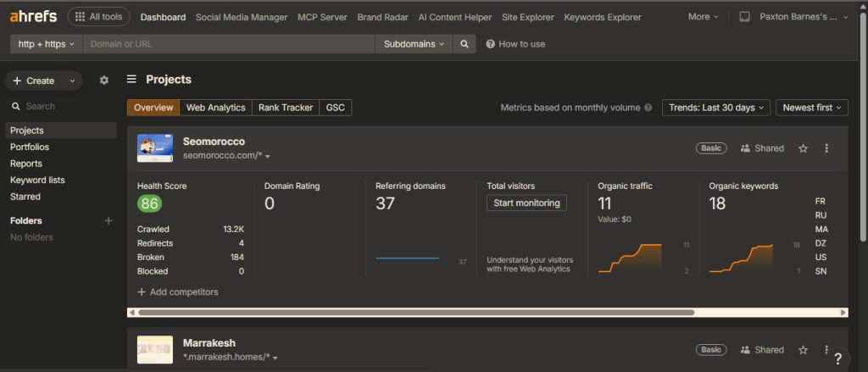
Task: Click the info icon beside monthly volume
Action: (x=648, y=108)
